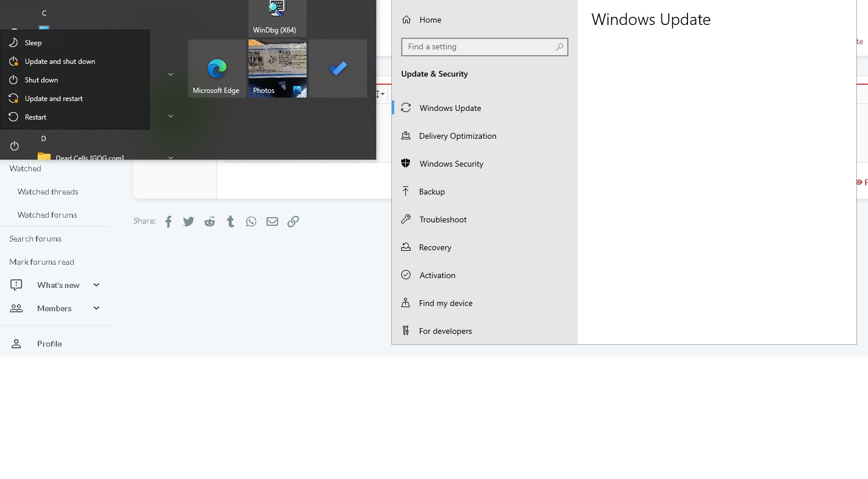The width and height of the screenshot is (868, 479).
Task: Focus the Find a setting search box
Action: pos(485,47)
